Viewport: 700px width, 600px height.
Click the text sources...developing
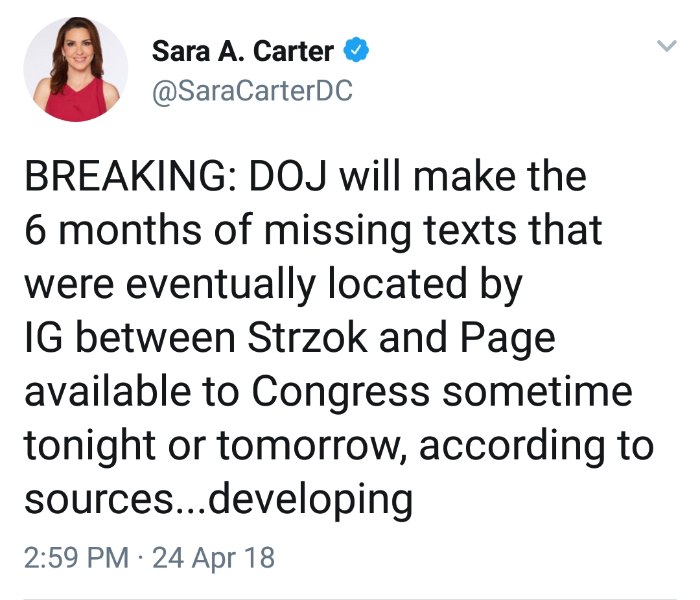click(218, 499)
